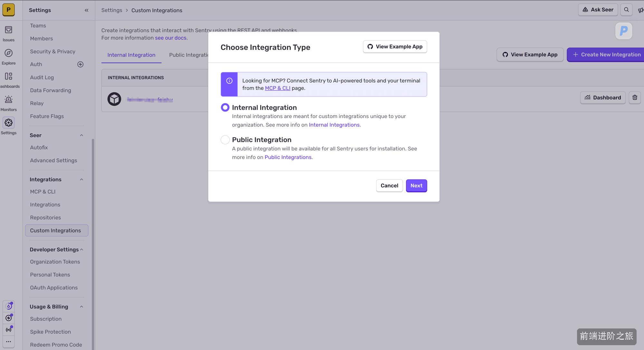Collapse the Integrations section
This screenshot has height=350, width=644.
pos(81,180)
